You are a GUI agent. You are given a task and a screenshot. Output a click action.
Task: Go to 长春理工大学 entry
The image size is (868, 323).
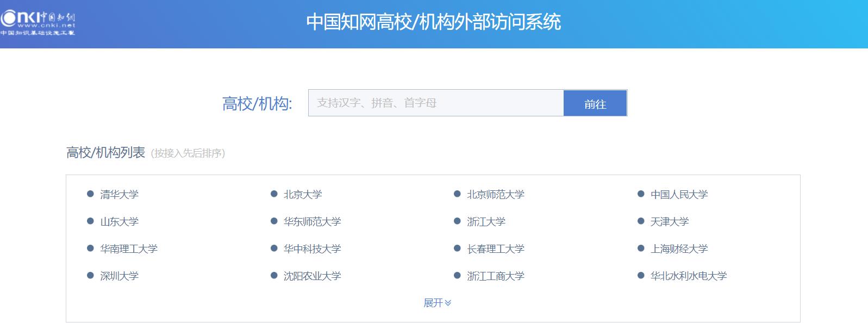coord(496,249)
